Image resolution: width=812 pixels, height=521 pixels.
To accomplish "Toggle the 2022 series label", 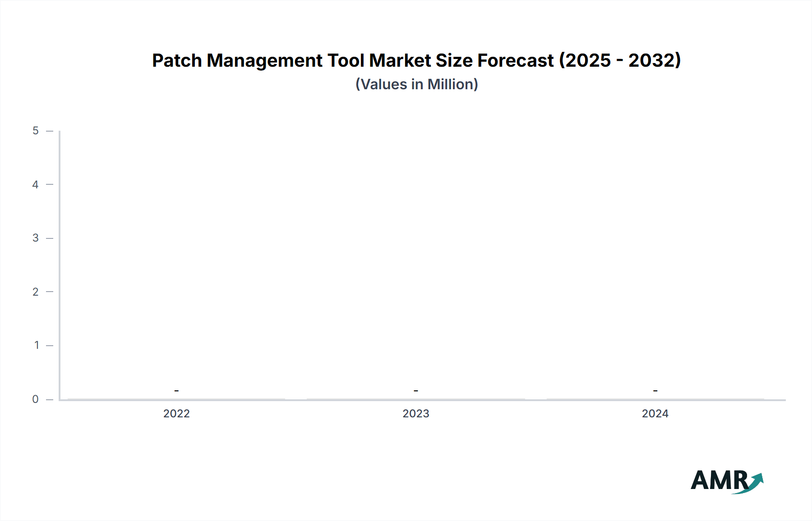I will [x=176, y=414].
